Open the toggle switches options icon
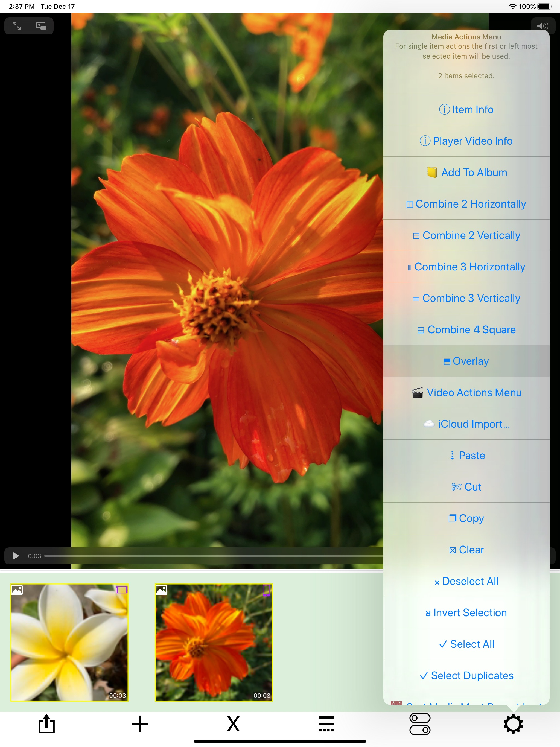 420,724
